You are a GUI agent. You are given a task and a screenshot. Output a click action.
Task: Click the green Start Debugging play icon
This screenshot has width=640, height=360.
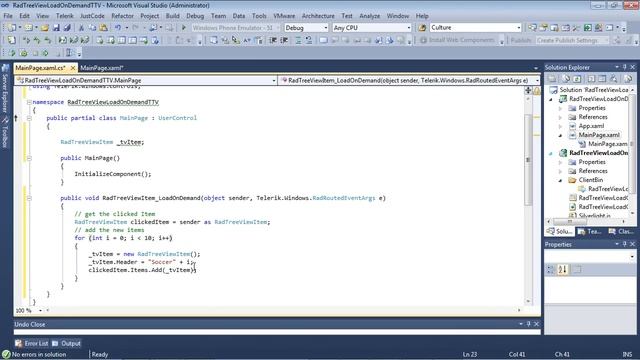[184, 28]
